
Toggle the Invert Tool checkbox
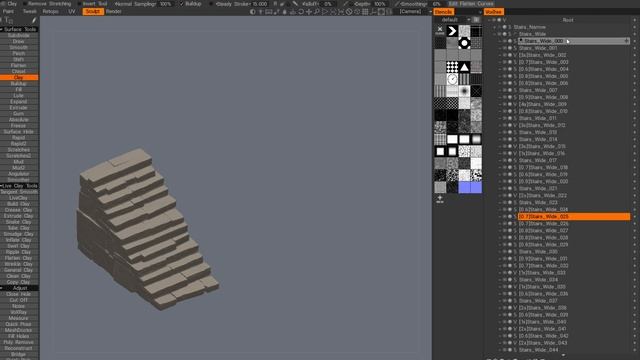coord(79,4)
